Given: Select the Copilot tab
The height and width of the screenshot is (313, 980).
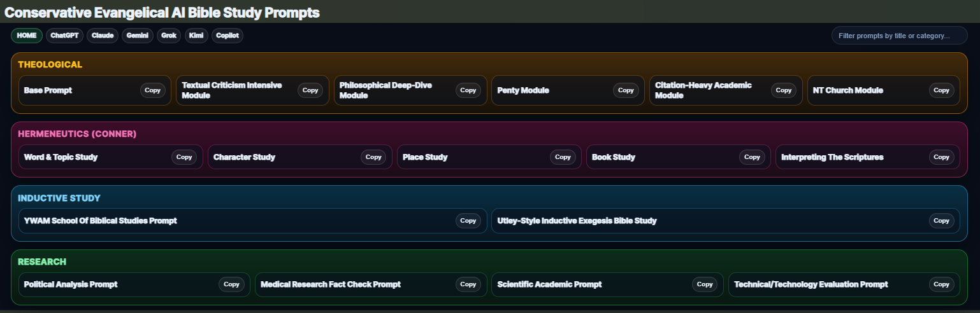Looking at the screenshot, I should [227, 36].
